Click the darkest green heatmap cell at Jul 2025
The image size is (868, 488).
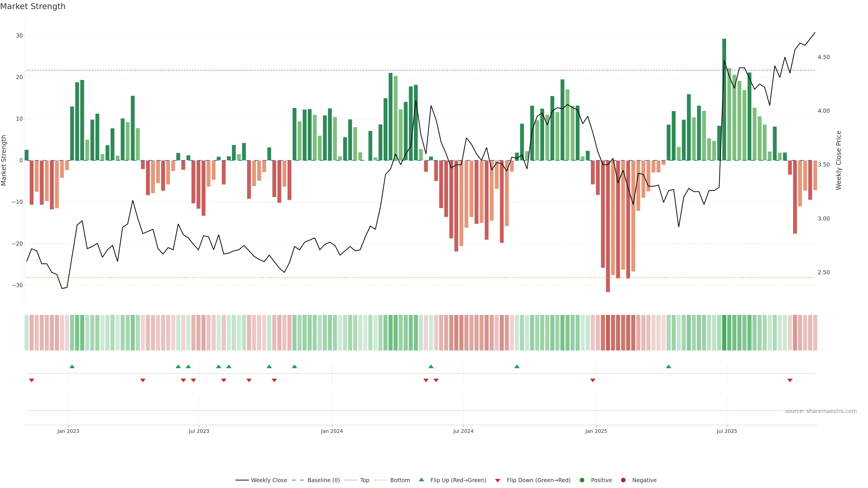point(724,333)
